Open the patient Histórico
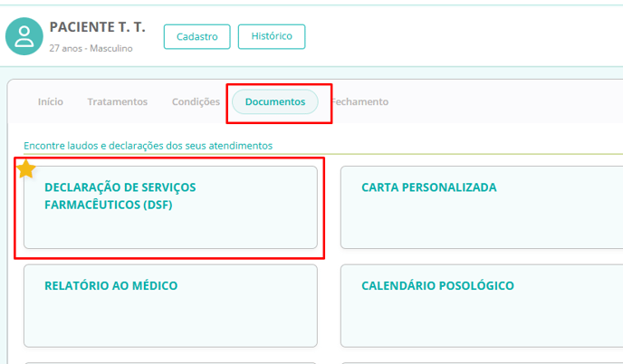Image resolution: width=623 pixels, height=364 pixels. click(271, 36)
